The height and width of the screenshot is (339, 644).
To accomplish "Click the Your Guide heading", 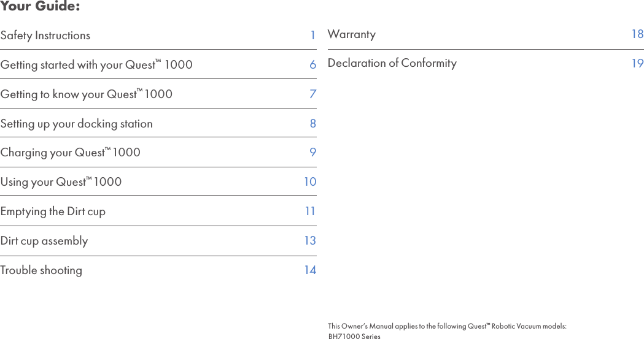I will (40, 7).
